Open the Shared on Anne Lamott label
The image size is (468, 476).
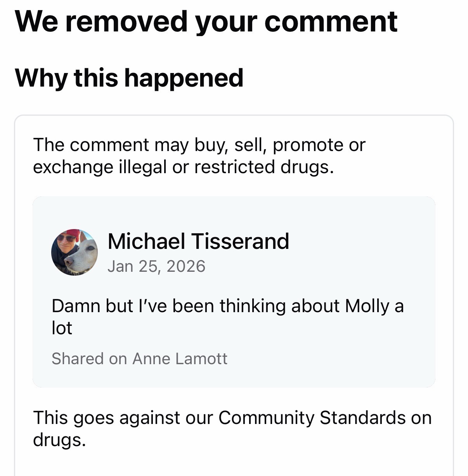(139, 359)
